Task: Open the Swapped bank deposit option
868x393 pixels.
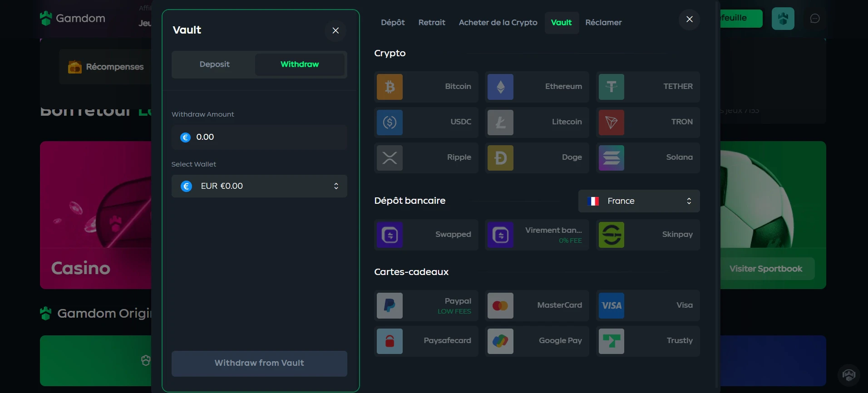Action: click(426, 235)
